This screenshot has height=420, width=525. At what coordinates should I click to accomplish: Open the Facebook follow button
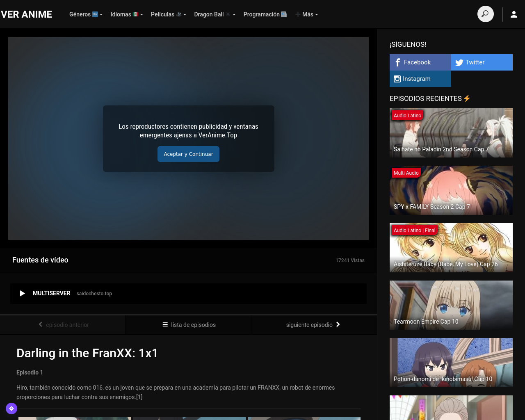coord(420,62)
